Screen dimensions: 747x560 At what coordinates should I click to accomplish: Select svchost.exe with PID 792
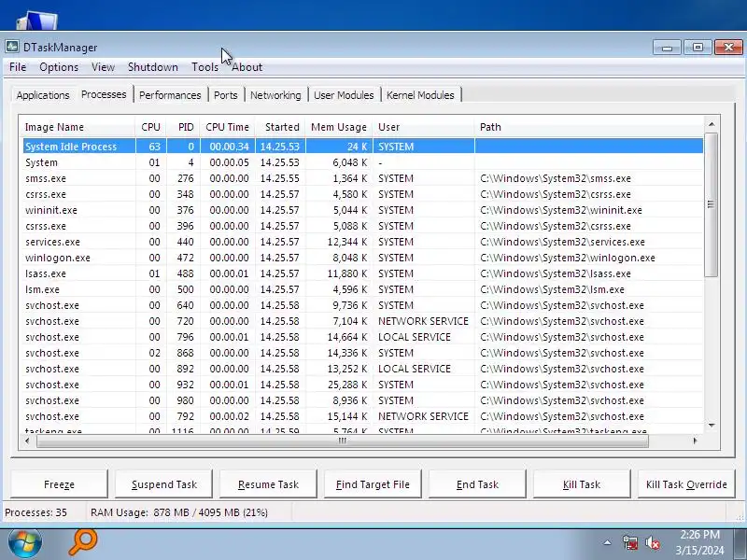(362, 416)
